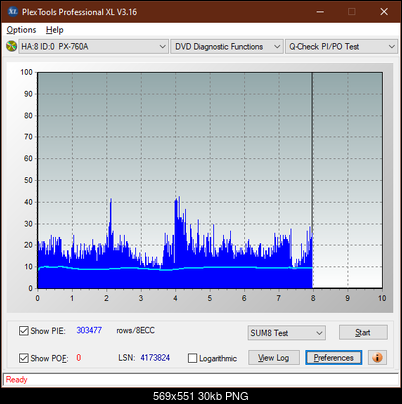Toggle the Show PIE checkbox

24,331
